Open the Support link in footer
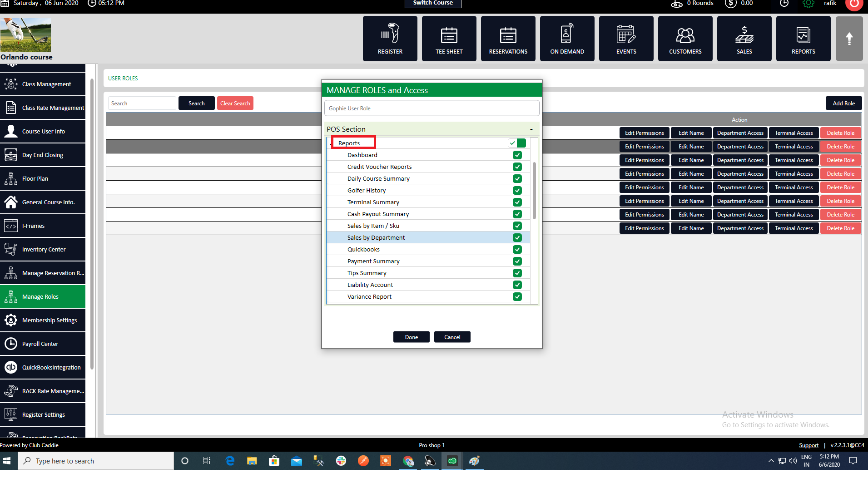This screenshot has height=478, width=868. [808, 445]
